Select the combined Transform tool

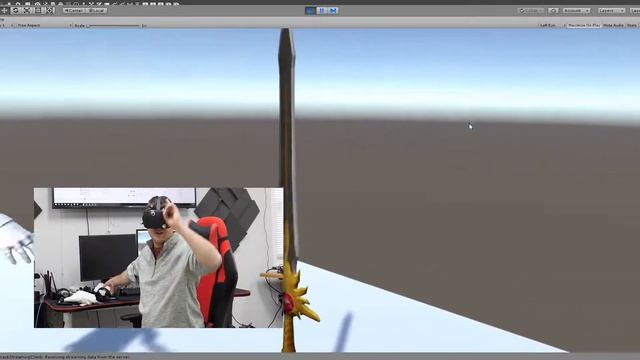coord(49,10)
